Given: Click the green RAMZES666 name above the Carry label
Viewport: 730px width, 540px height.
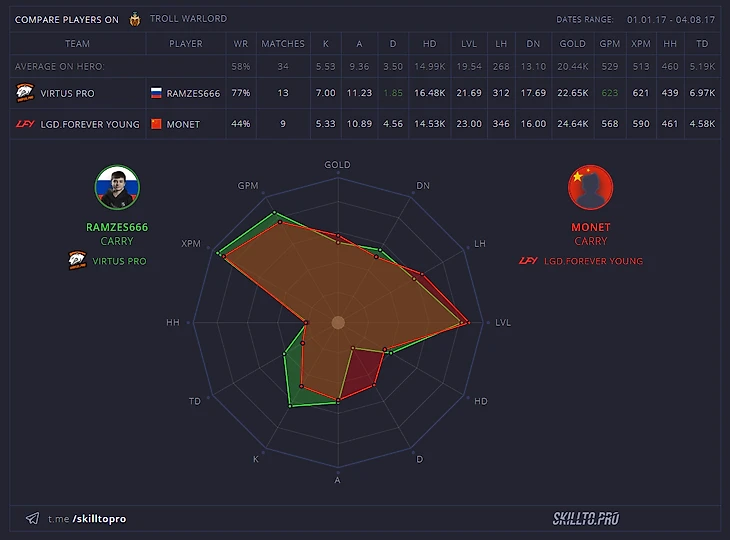Looking at the screenshot, I should click(x=116, y=227).
